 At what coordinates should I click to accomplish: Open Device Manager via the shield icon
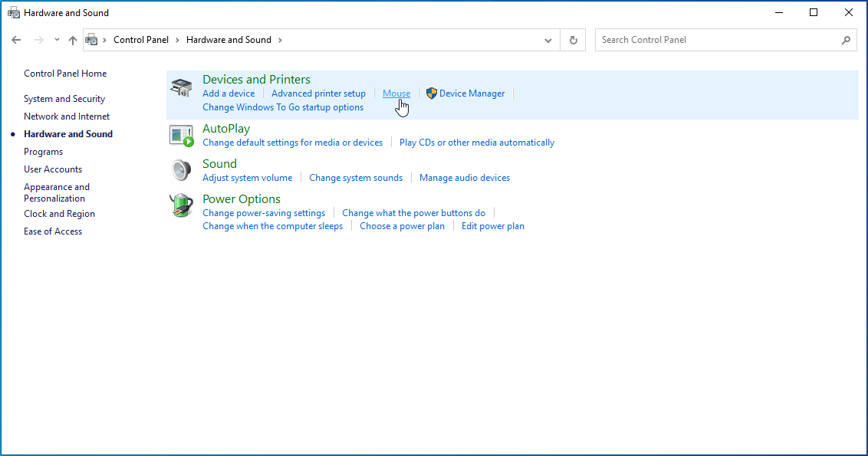[x=431, y=93]
